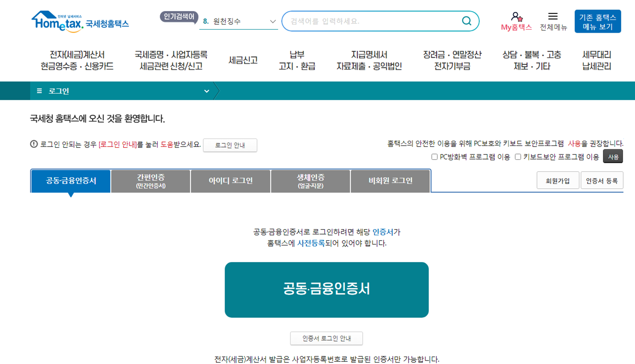Image resolution: width=635 pixels, height=364 pixels.
Task: Expand the 인기검색어 원천징수 dropdown
Action: (272, 21)
